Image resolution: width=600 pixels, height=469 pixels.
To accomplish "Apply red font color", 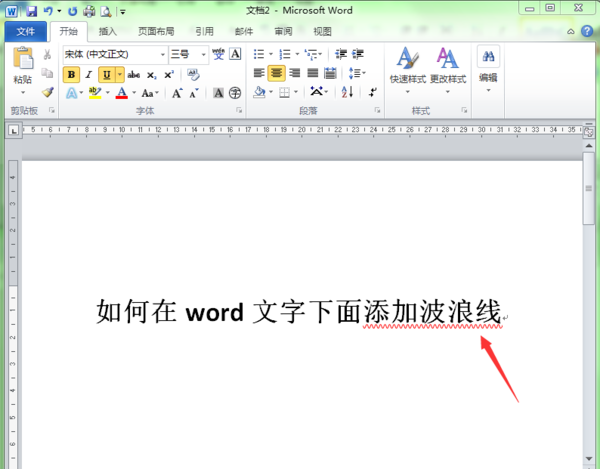I will (x=122, y=93).
